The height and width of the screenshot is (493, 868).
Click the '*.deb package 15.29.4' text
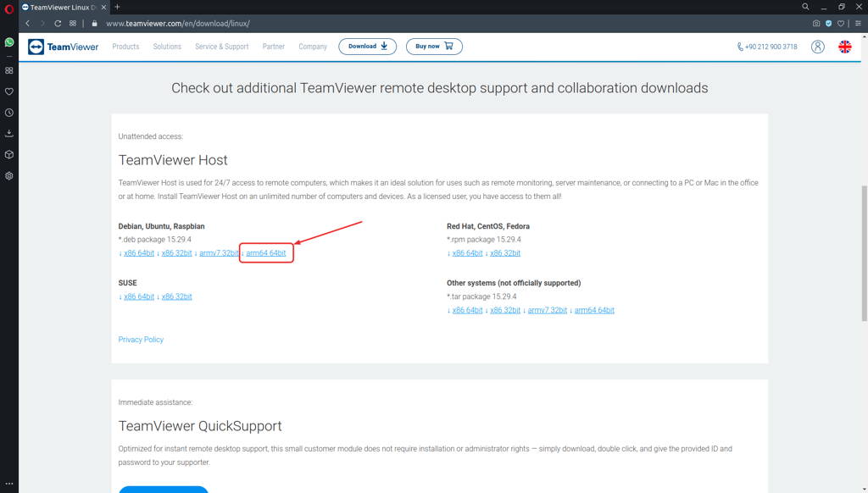pos(154,240)
